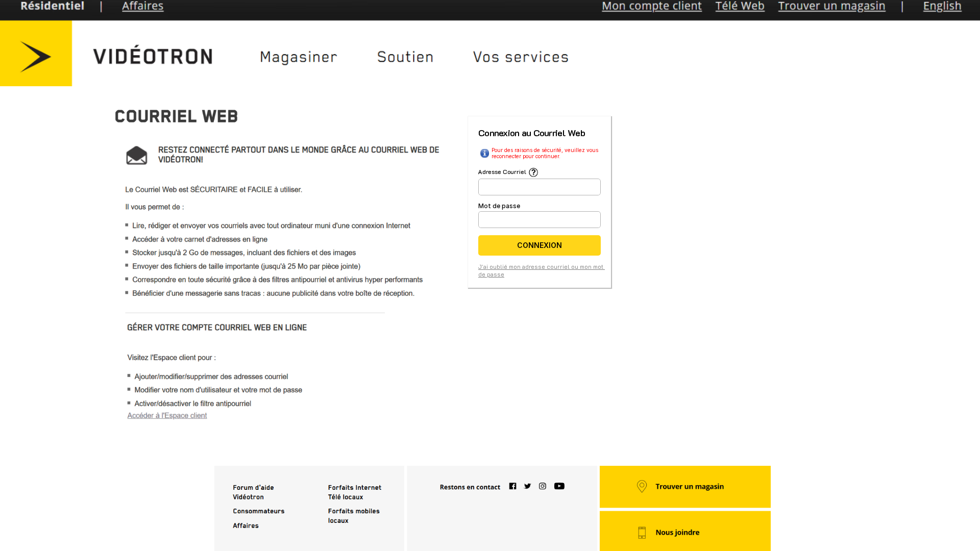Open Trouver un magasin in top bar

point(831,6)
